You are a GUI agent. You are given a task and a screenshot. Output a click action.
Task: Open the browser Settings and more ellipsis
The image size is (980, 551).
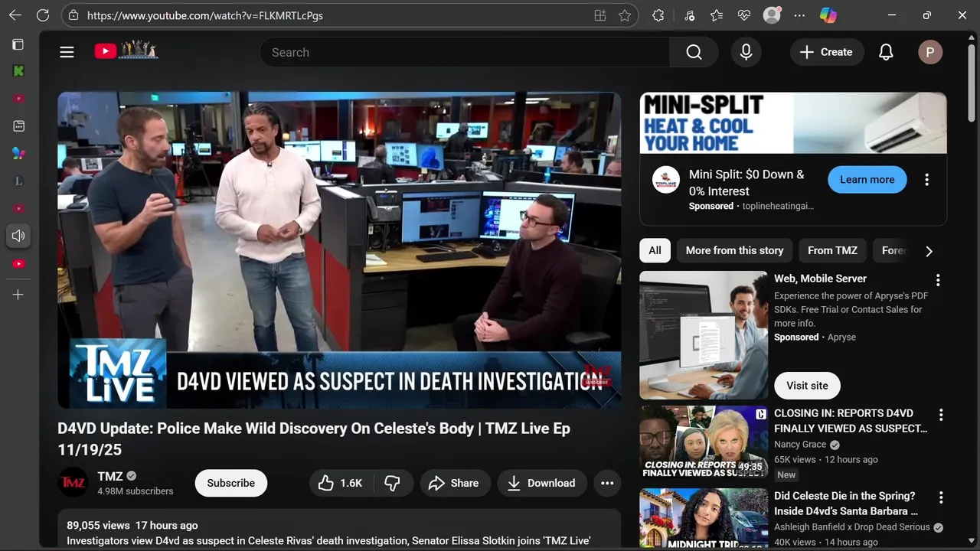pyautogui.click(x=799, y=15)
